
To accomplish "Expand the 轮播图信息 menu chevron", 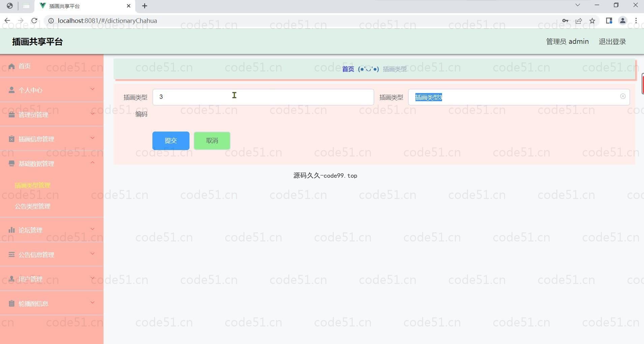I will [x=92, y=303].
